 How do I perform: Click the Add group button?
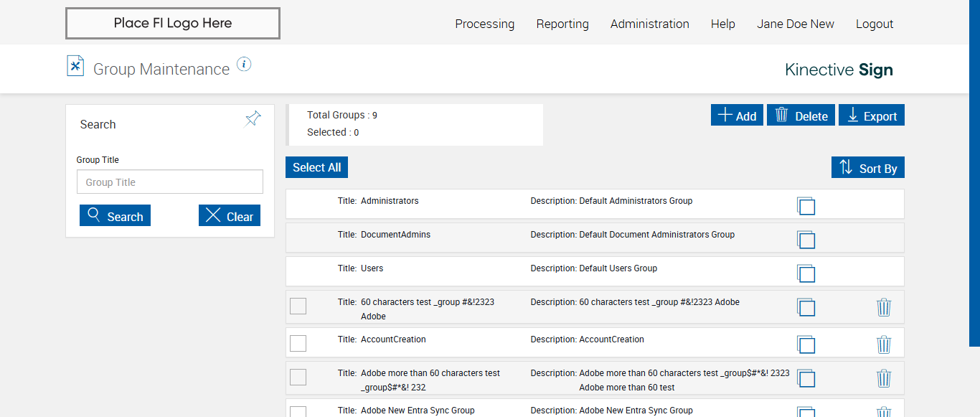click(x=737, y=116)
